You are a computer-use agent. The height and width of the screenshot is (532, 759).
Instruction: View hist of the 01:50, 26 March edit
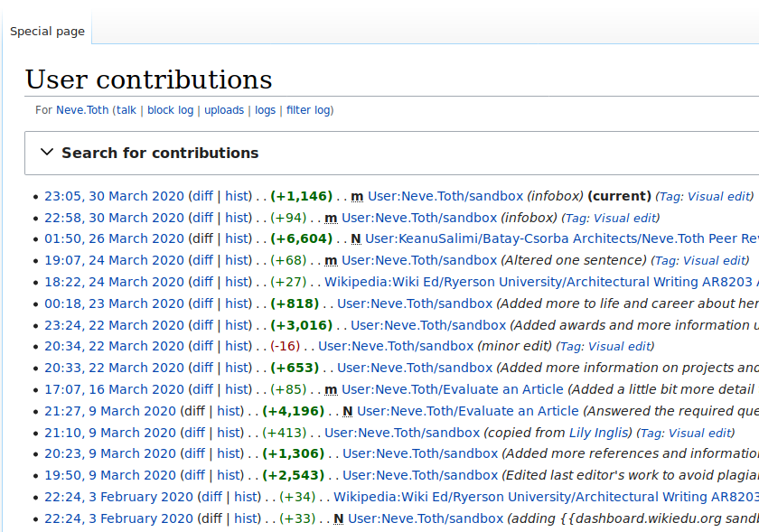[x=237, y=238]
